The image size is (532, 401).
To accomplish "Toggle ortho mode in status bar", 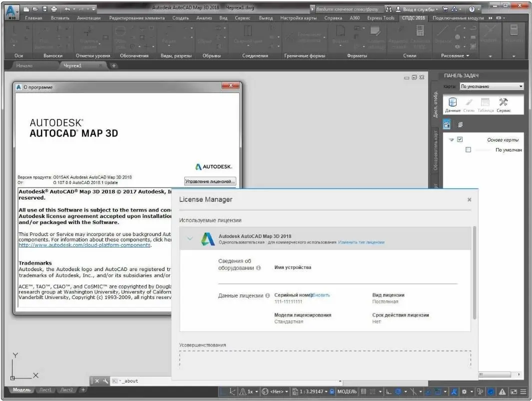I will pyautogui.click(x=389, y=391).
